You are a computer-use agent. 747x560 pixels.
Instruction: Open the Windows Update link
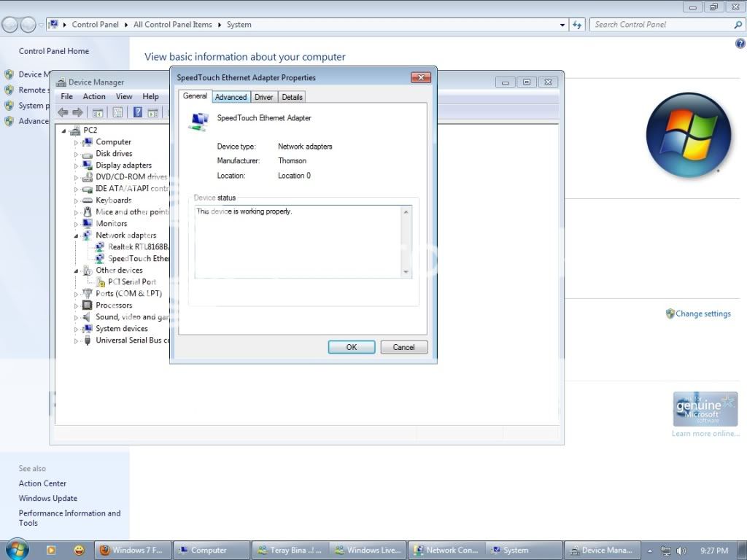click(47, 498)
